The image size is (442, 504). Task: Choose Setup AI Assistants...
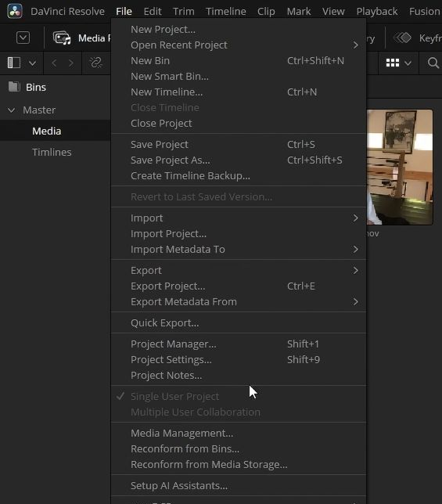coord(239,485)
